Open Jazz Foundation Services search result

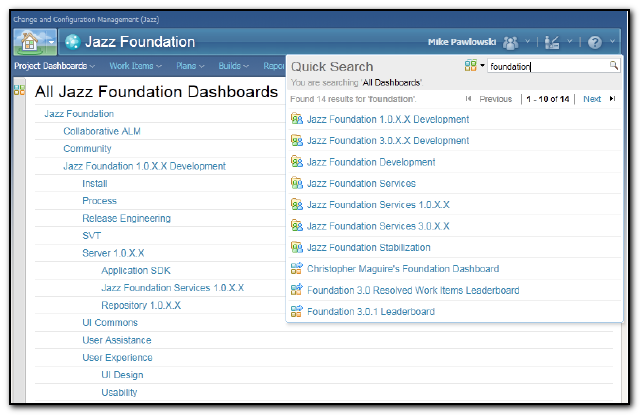[361, 184]
